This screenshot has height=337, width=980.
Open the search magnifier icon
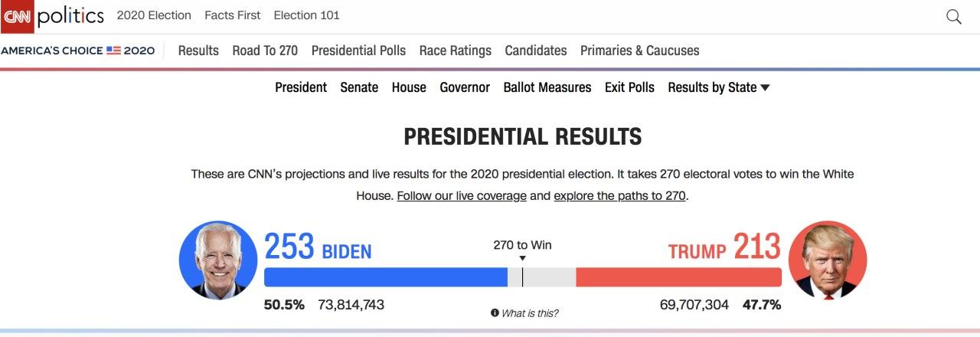pyautogui.click(x=953, y=17)
